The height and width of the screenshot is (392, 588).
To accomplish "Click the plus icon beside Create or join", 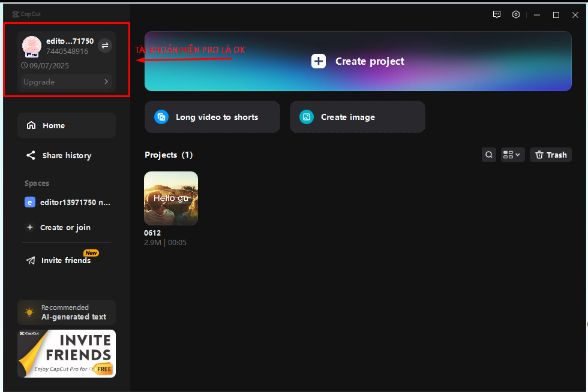I will point(30,227).
